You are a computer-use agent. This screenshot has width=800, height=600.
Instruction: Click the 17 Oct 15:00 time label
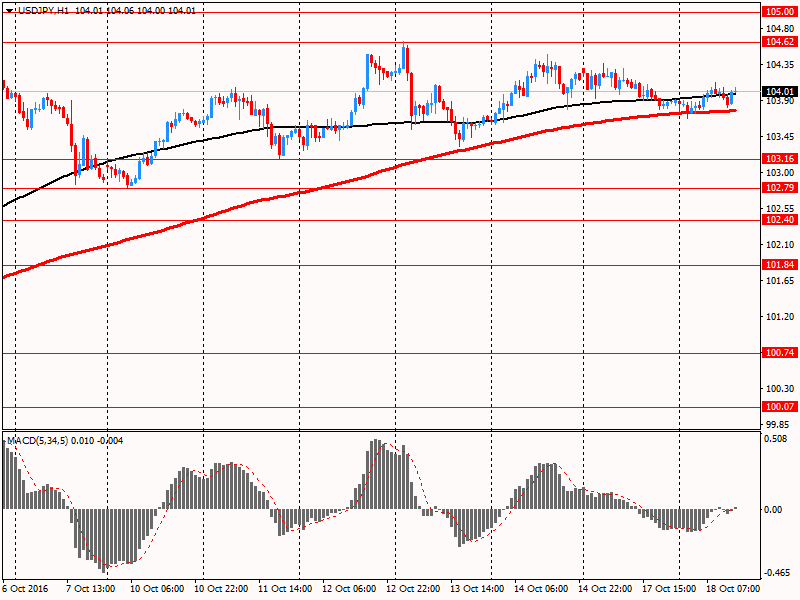point(669,588)
